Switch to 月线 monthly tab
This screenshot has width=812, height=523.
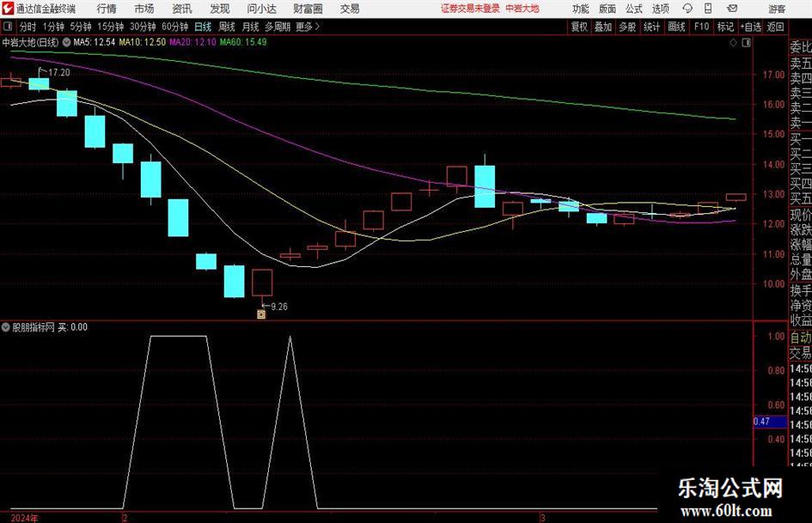tap(250, 27)
